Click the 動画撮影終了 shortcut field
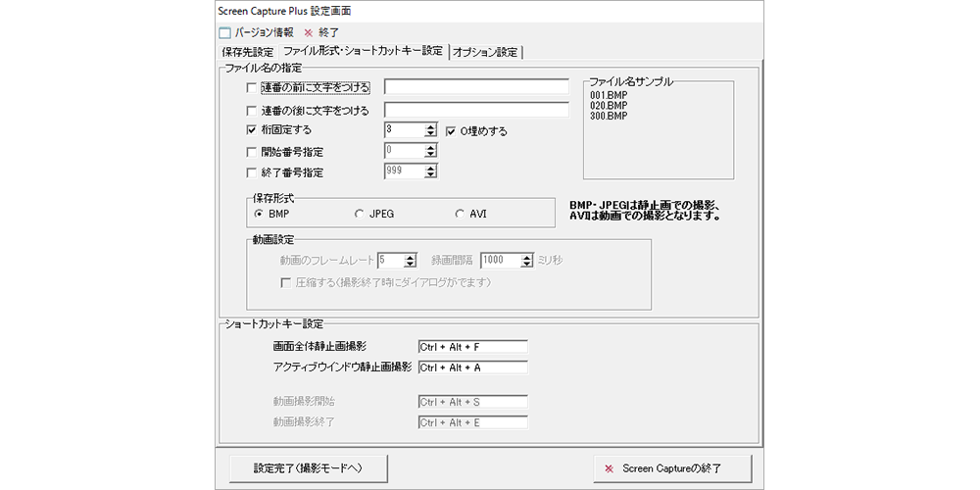Screen dimensions: 980x490 [473, 422]
